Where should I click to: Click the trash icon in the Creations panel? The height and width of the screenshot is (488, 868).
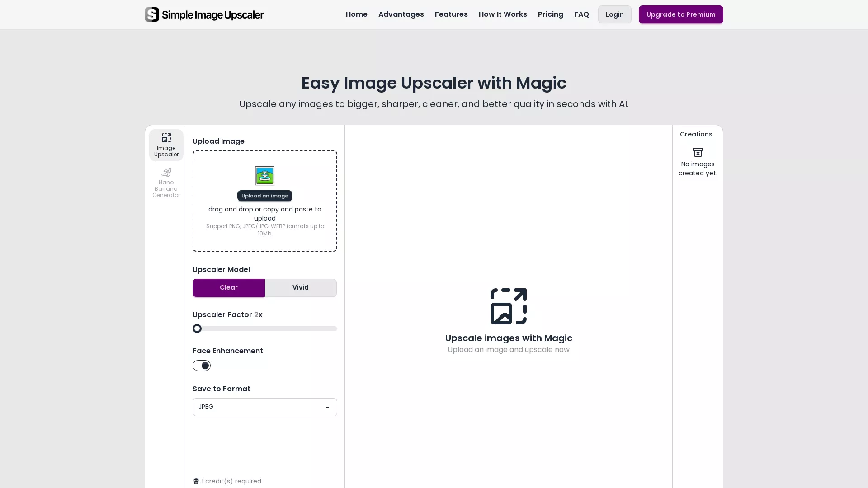698,152
